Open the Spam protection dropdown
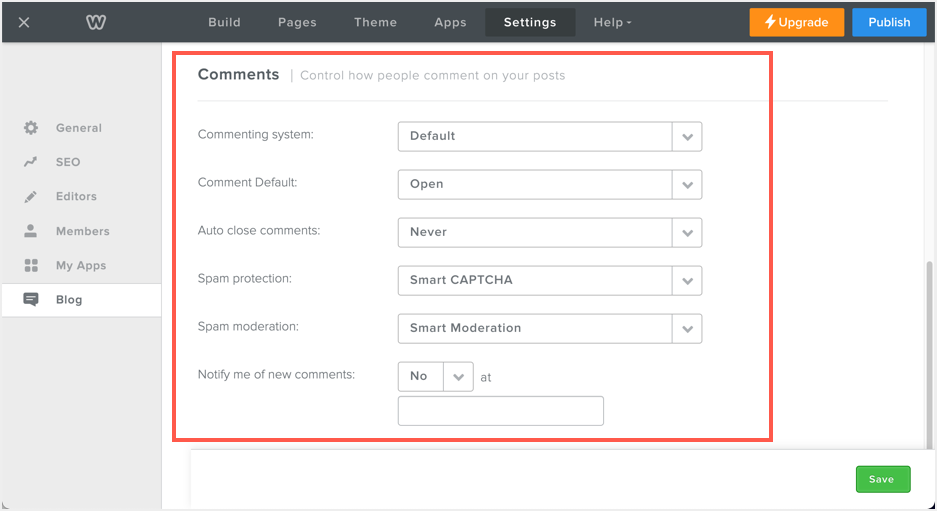Screen dimensions: 937x511 pos(549,280)
